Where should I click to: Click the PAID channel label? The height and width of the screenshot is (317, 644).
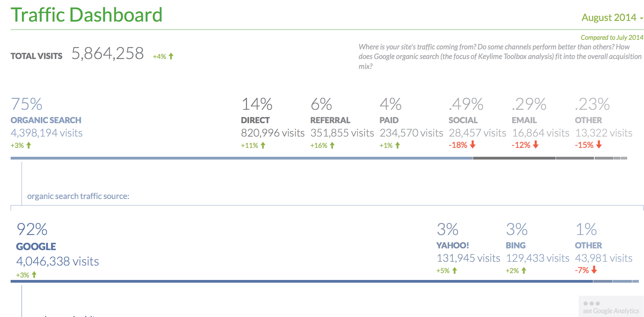pos(389,120)
